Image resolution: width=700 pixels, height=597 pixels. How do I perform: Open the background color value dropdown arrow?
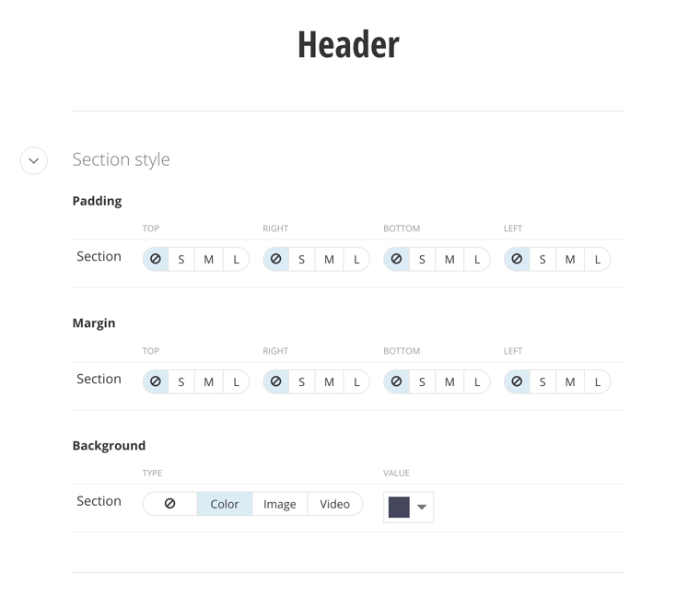(422, 507)
